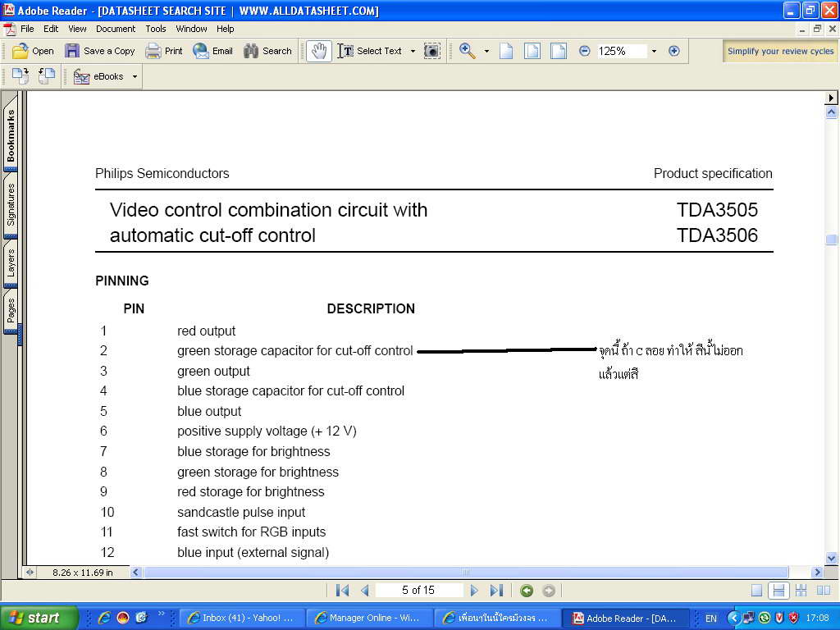
Task: Expand Select Text tool dropdown arrow
Action: (413, 52)
